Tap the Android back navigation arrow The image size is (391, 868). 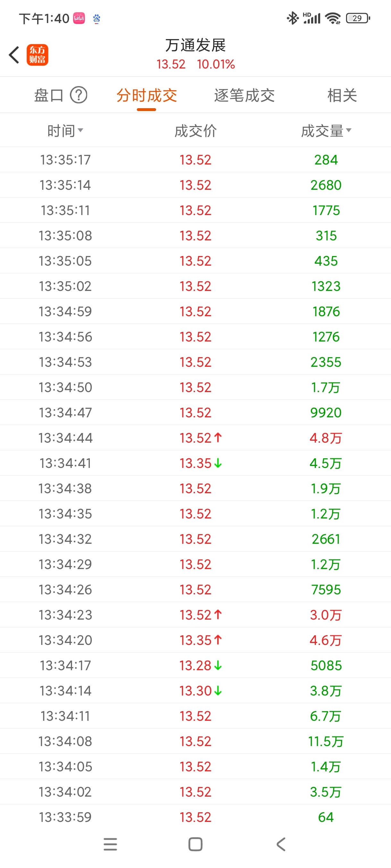coord(281,844)
